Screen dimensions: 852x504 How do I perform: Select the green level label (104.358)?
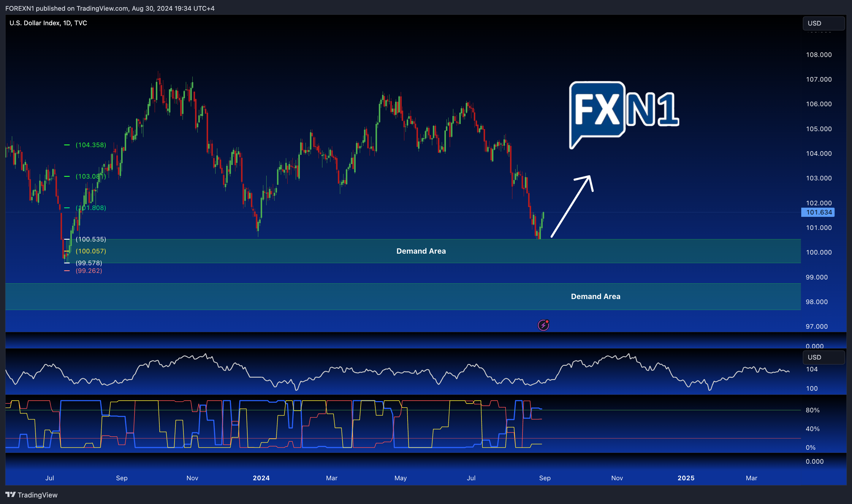click(x=91, y=145)
